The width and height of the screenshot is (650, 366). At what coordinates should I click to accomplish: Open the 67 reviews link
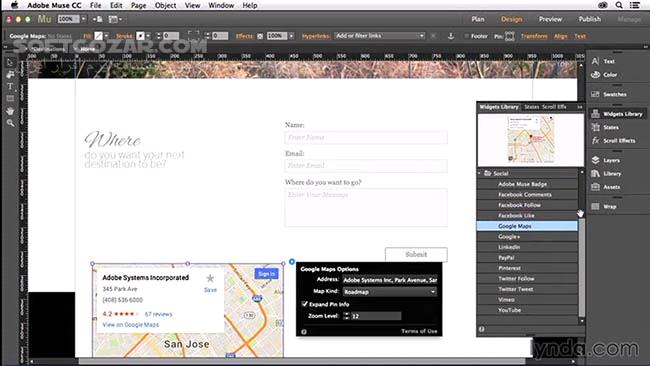[x=158, y=314]
